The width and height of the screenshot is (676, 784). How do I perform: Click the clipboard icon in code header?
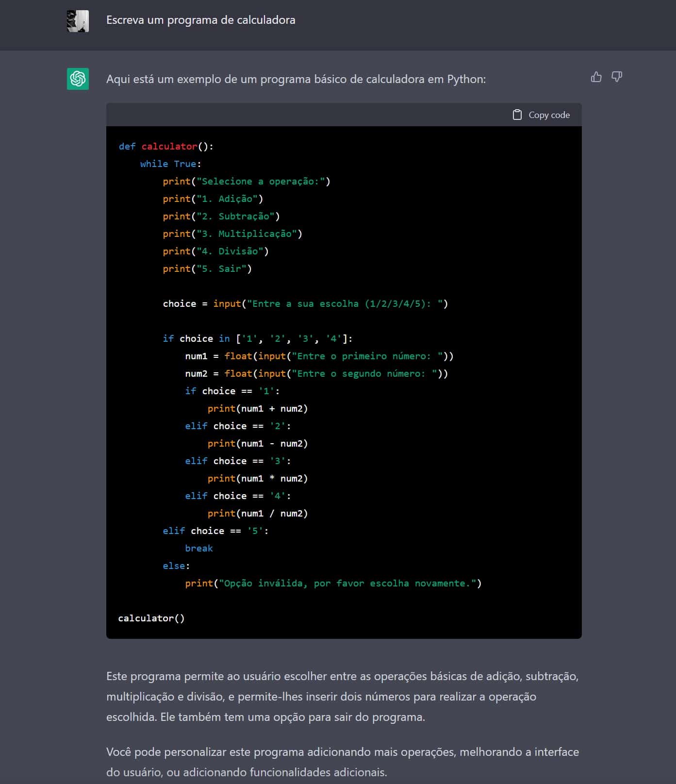coord(517,115)
